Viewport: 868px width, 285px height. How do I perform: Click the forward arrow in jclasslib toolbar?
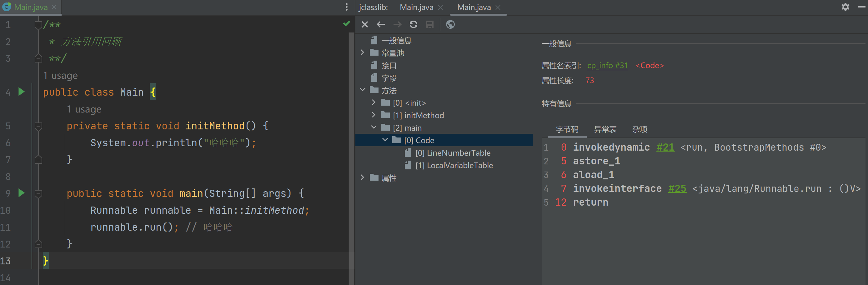(397, 25)
